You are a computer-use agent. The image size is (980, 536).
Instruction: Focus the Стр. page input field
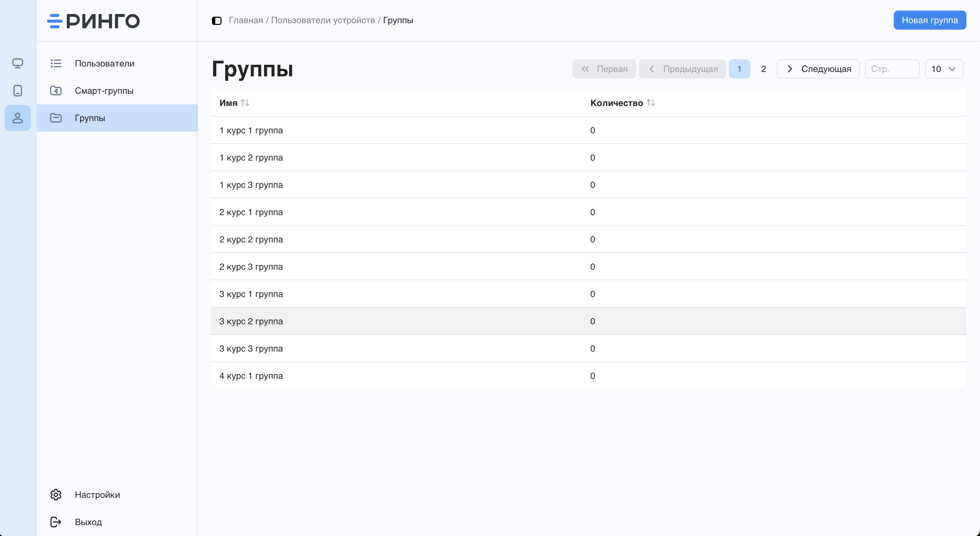click(x=892, y=69)
